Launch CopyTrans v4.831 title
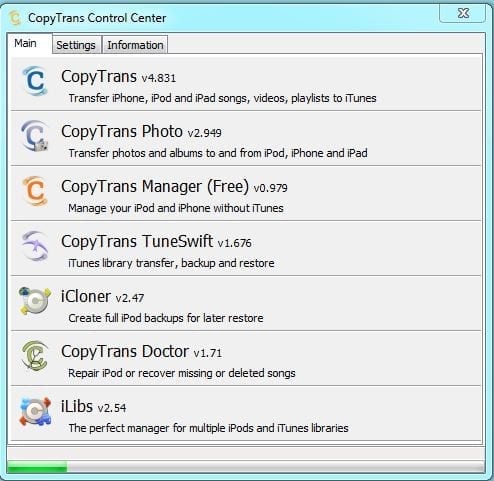This screenshot has height=481, width=494. pos(118,76)
